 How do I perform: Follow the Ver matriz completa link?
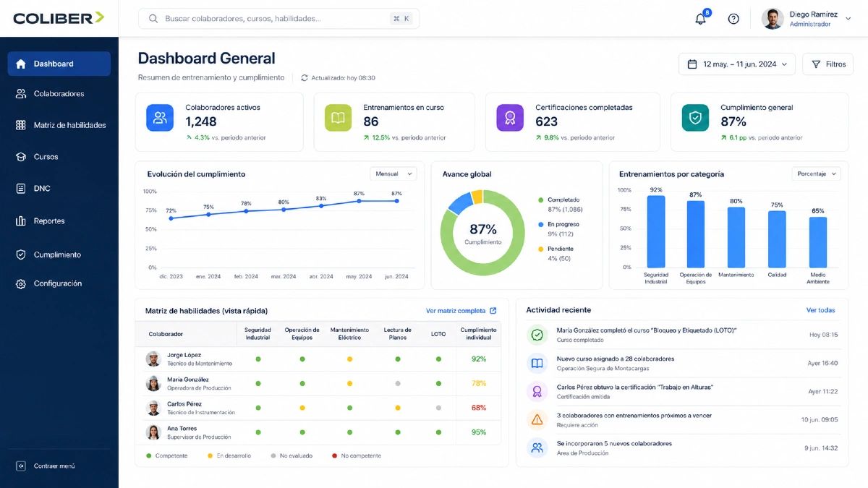pyautogui.click(x=461, y=311)
